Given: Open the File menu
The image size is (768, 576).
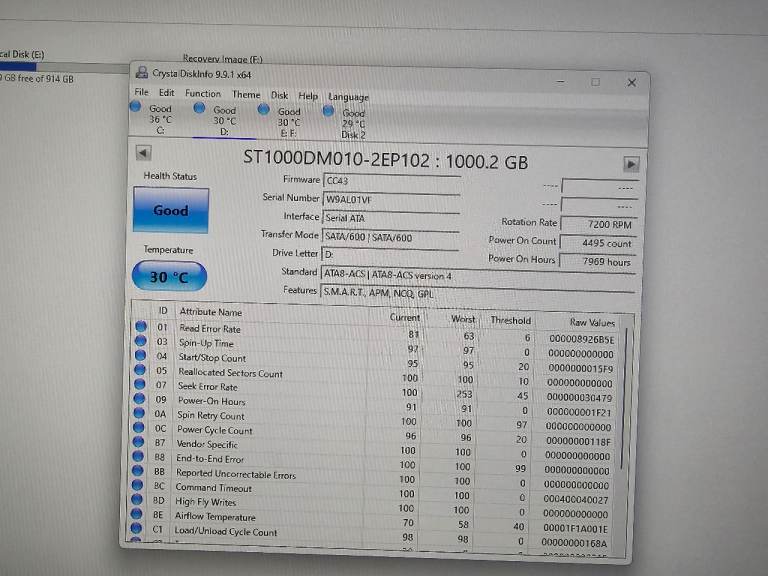Looking at the screenshot, I should click(x=141, y=92).
